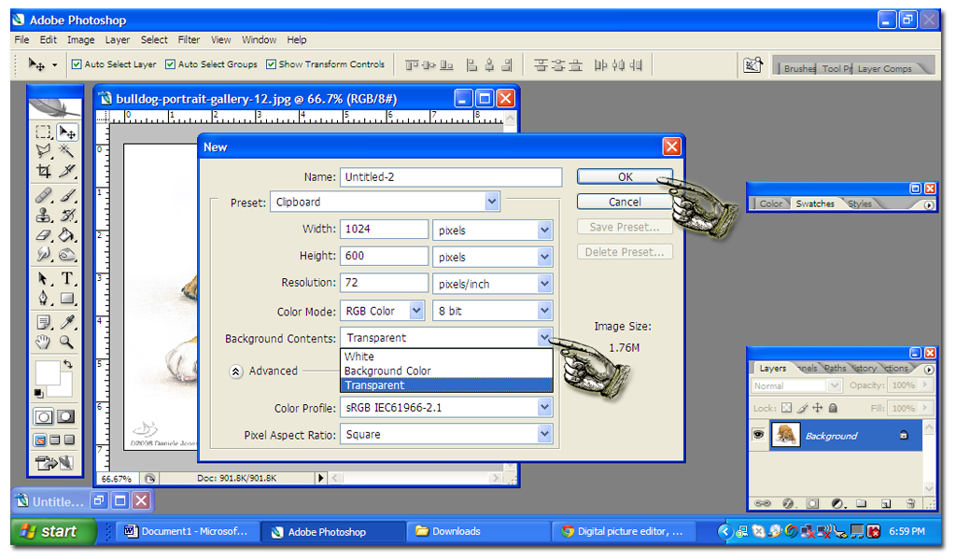Uncheck Show Transform Controls
Image resolution: width=956 pixels, height=560 pixels.
[272, 64]
